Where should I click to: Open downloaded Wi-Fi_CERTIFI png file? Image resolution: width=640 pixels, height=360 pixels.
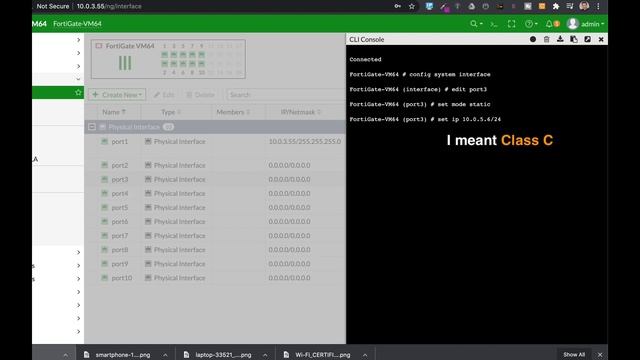[x=318, y=355]
